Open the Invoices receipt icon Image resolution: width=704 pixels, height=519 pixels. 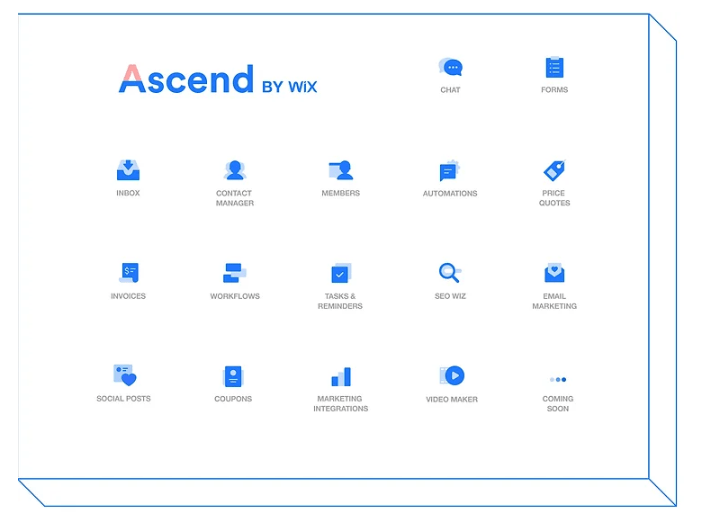[129, 273]
